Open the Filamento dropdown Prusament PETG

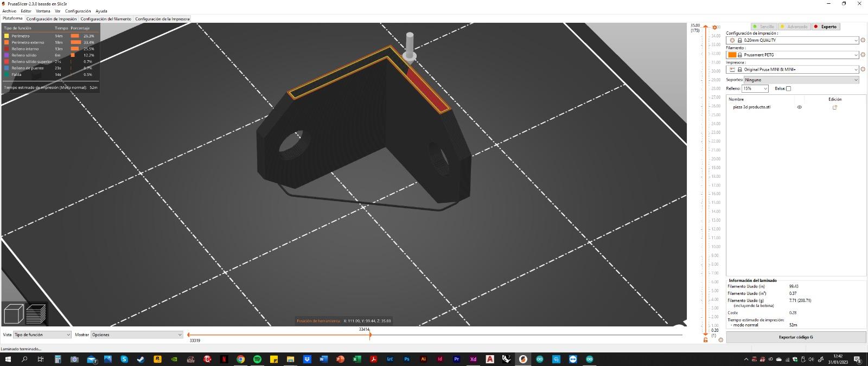point(793,55)
